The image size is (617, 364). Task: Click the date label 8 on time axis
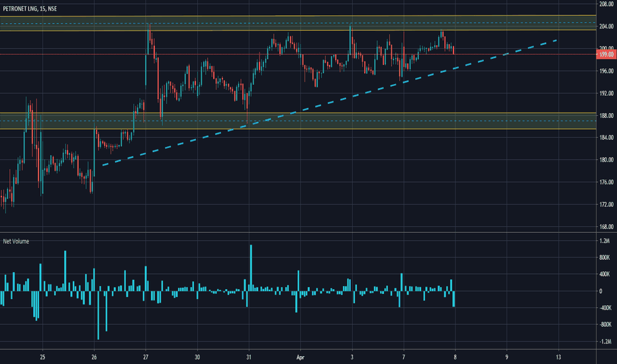point(455,357)
